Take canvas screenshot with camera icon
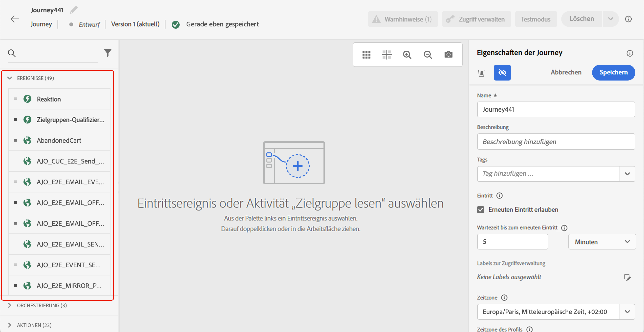Image resolution: width=644 pixels, height=332 pixels. (x=448, y=54)
